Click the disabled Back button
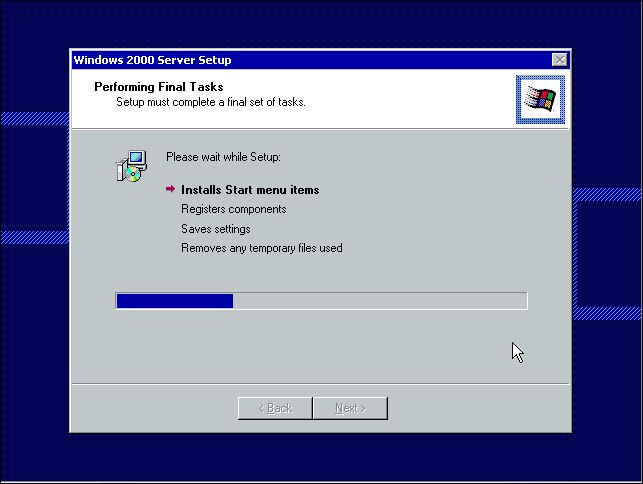The image size is (643, 484). point(275,408)
